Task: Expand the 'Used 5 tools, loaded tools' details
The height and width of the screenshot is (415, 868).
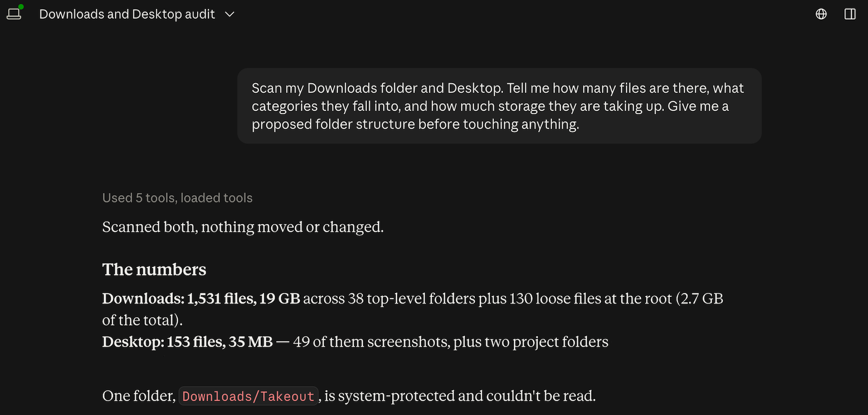Action: 177,198
